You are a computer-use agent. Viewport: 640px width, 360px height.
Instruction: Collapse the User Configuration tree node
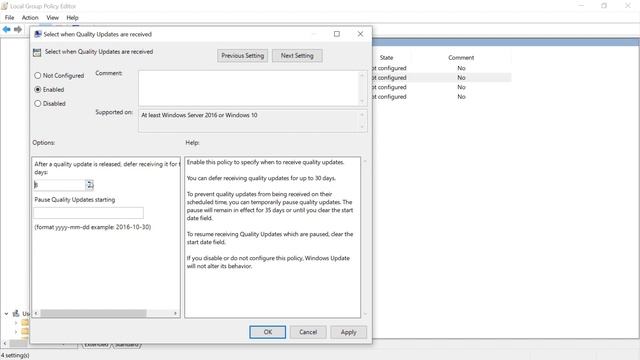tap(7, 313)
